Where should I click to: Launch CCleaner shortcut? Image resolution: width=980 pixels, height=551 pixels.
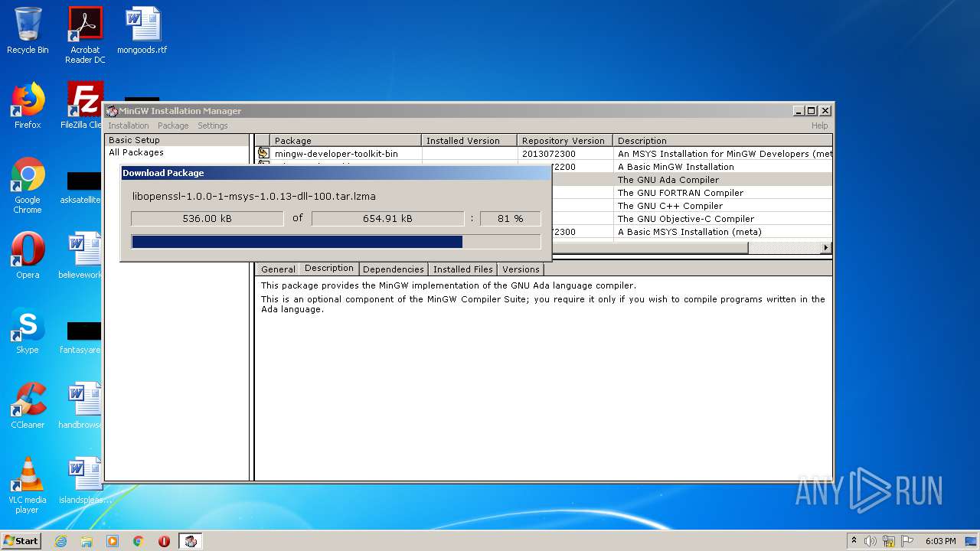28,406
